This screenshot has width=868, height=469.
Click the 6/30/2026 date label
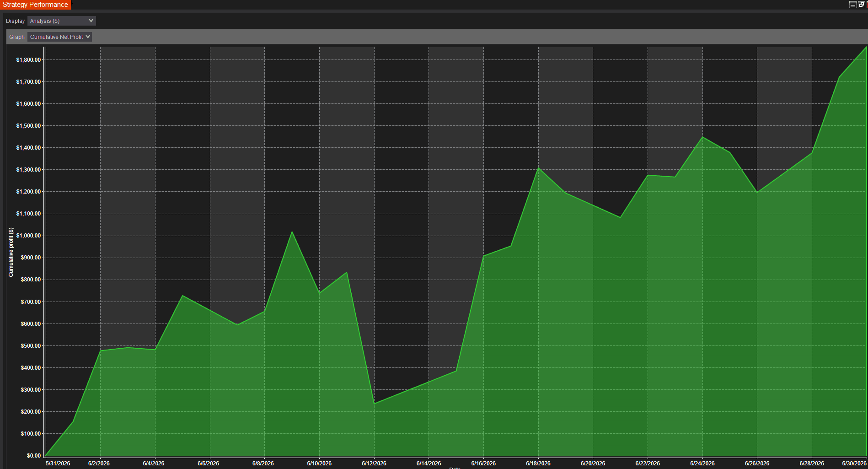[x=854, y=464]
